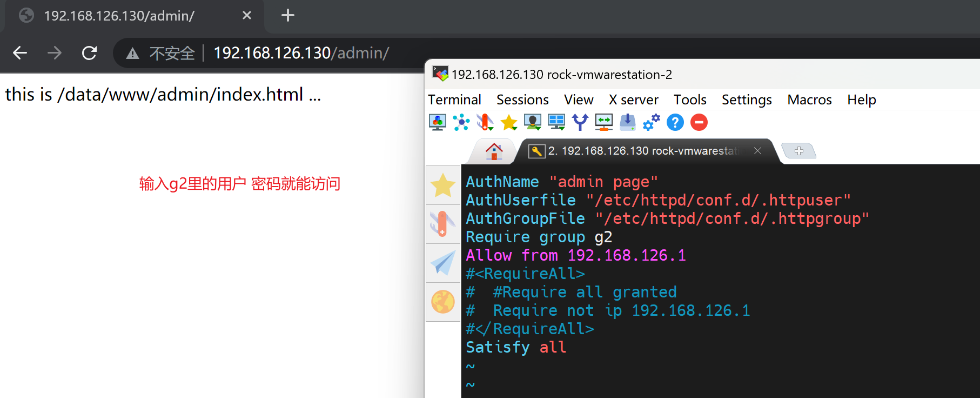The width and height of the screenshot is (980, 398).
Task: Click the browser back arrow
Action: tap(20, 53)
